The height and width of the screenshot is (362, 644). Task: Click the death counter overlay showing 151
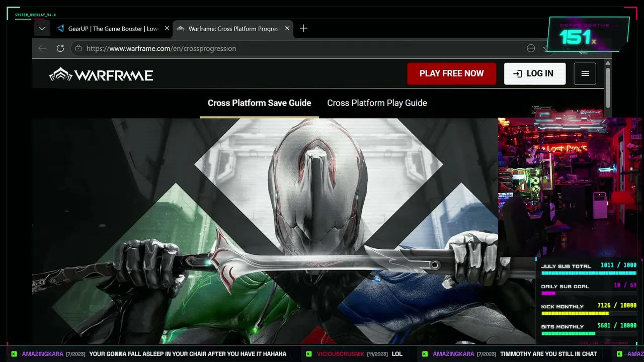tap(588, 34)
